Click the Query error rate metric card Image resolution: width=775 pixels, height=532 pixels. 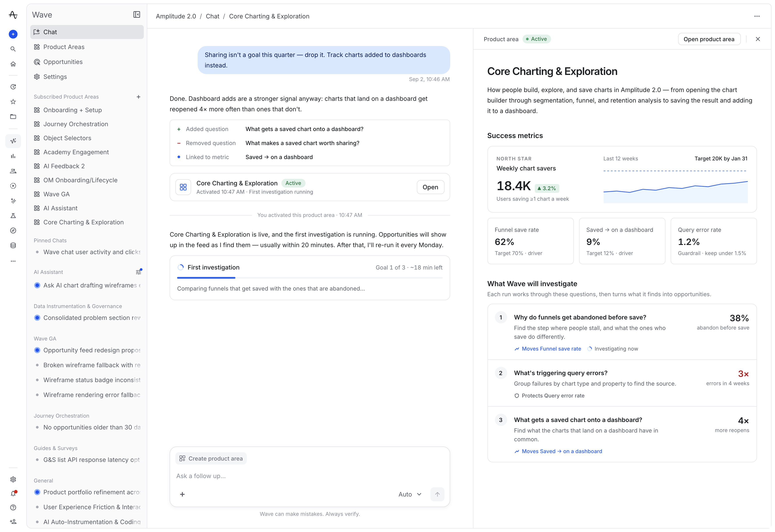714,241
